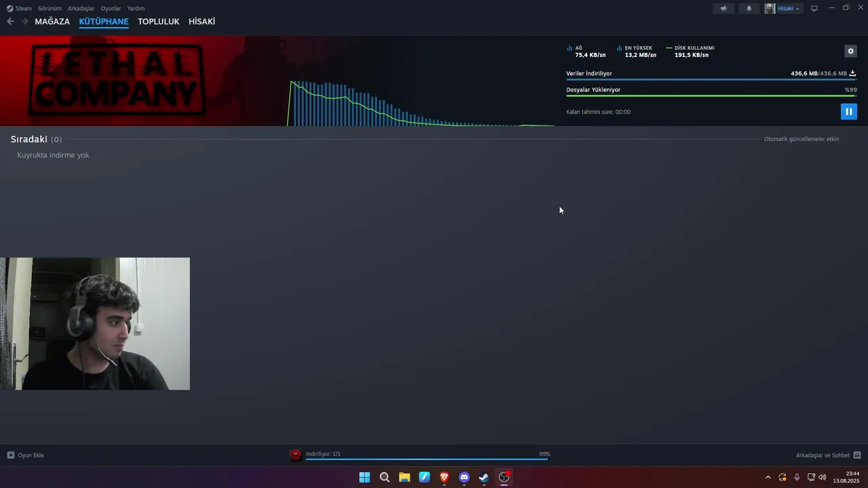Open the Arkadaşlar menu
Image resolution: width=868 pixels, height=488 pixels.
(81, 8)
